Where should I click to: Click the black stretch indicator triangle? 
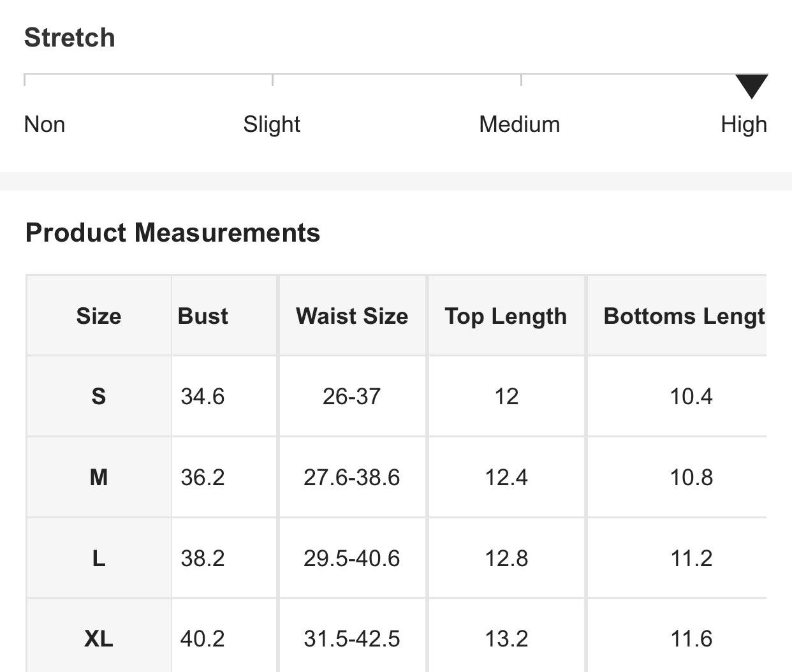coord(751,85)
